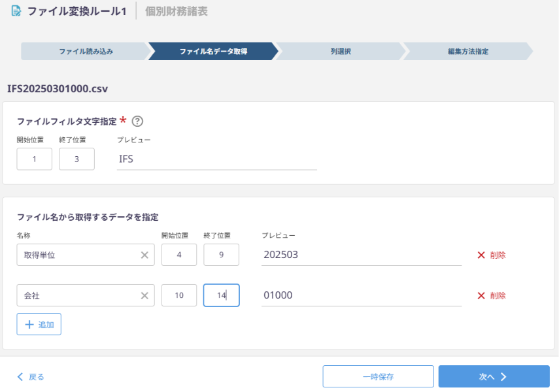Click the chevron icon beside 戻る
This screenshot has height=392, width=559.
[x=20, y=377]
